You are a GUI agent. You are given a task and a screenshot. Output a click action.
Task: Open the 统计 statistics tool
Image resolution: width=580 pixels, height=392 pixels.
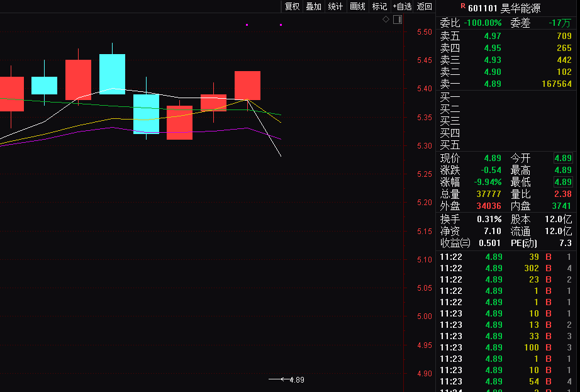point(335,6)
